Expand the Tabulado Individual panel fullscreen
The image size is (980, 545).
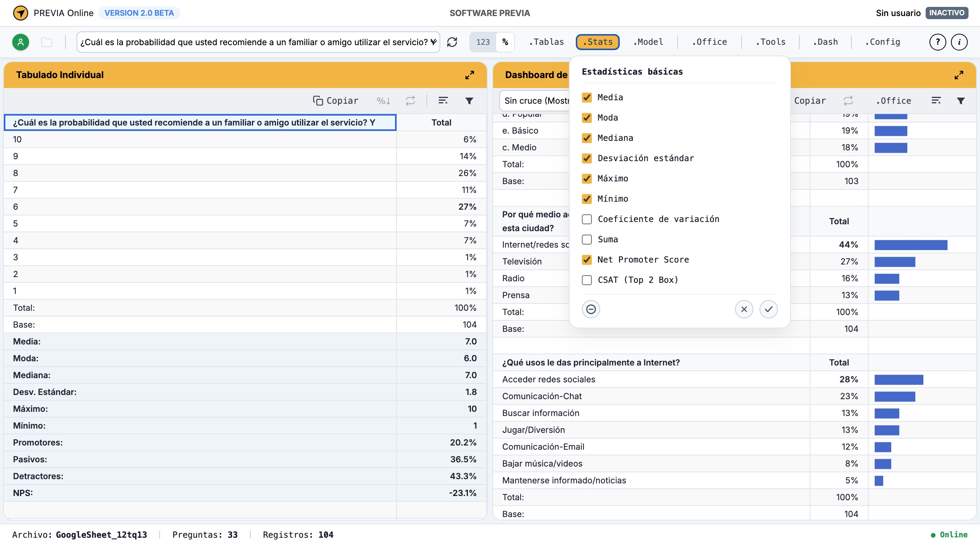[x=470, y=75]
